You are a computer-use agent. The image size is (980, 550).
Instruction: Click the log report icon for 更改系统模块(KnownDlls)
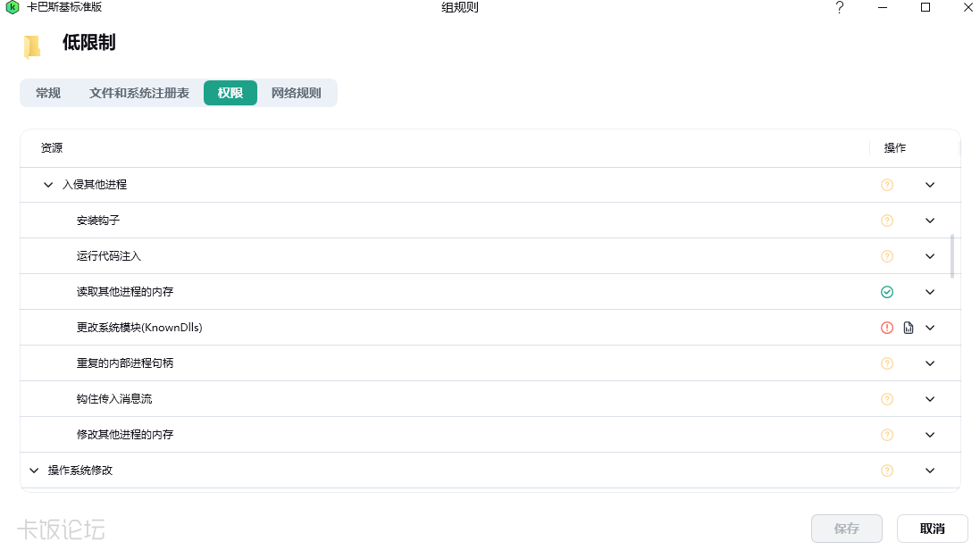(909, 328)
